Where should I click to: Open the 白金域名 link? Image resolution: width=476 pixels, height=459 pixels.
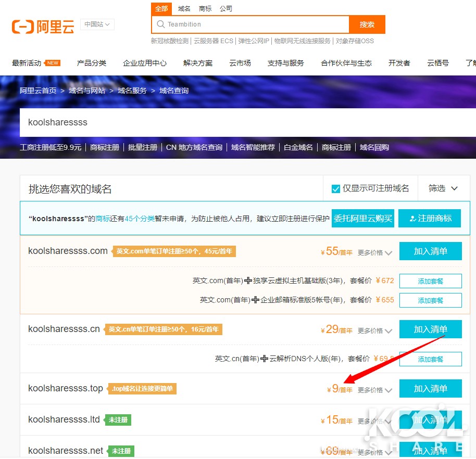click(x=298, y=147)
